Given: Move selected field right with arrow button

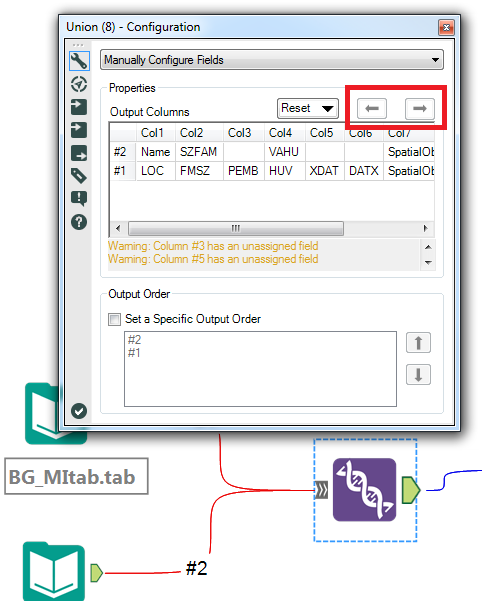Looking at the screenshot, I should (420, 109).
